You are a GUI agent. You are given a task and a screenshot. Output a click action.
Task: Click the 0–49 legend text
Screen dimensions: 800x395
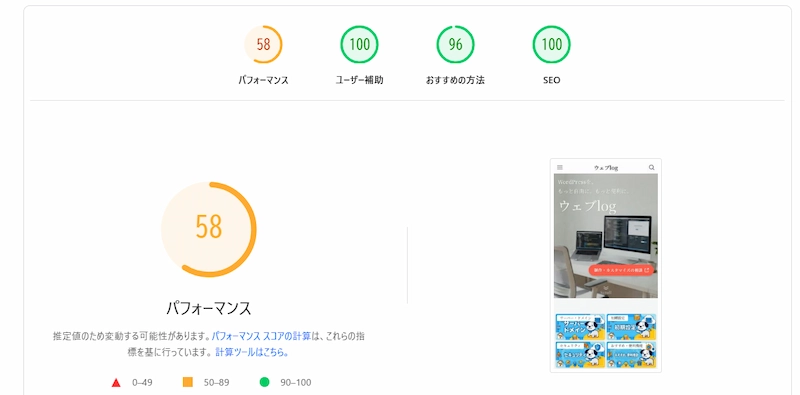(x=142, y=382)
